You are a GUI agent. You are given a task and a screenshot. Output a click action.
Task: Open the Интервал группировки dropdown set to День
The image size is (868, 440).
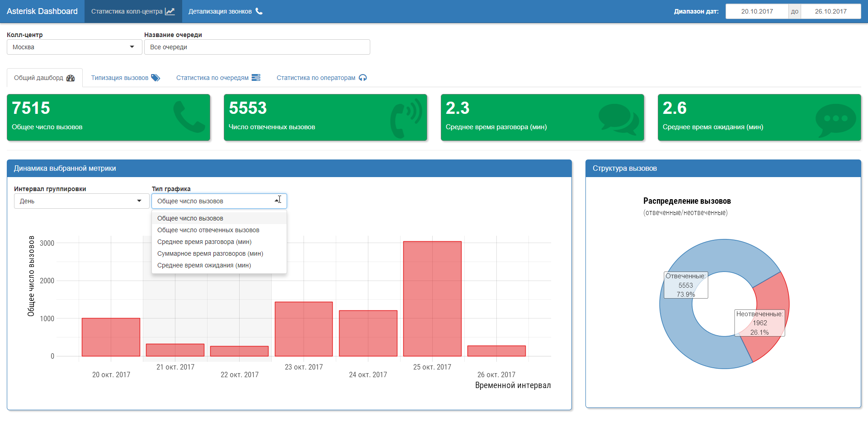(82, 201)
